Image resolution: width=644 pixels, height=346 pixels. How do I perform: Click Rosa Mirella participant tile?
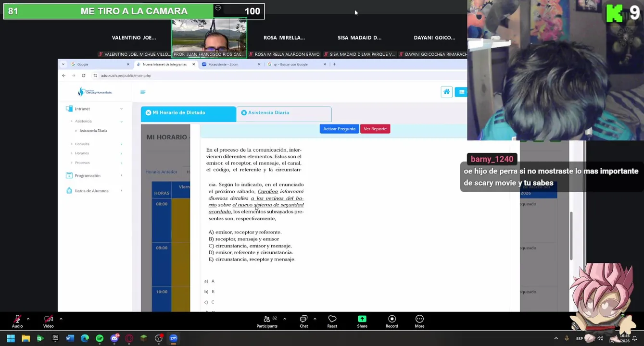(284, 38)
